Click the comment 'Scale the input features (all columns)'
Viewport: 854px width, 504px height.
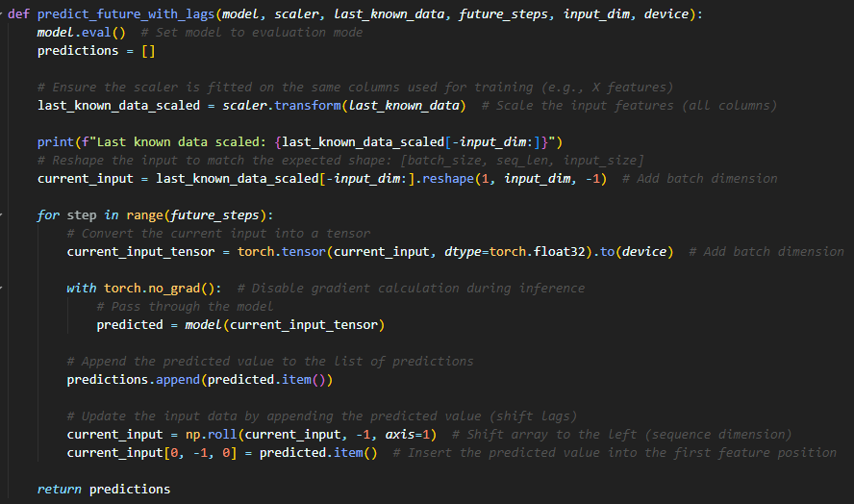pos(629,105)
